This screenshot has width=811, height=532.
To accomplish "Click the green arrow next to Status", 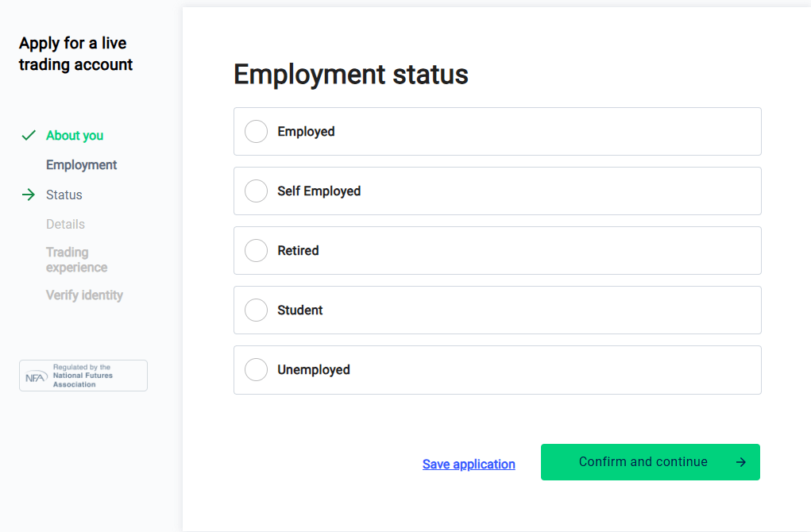I will pos(29,195).
